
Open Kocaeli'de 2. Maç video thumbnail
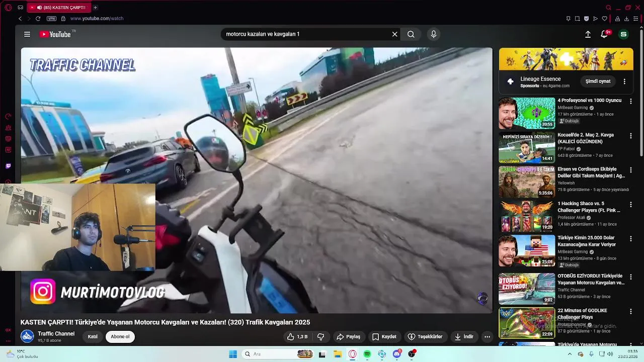coord(527,147)
